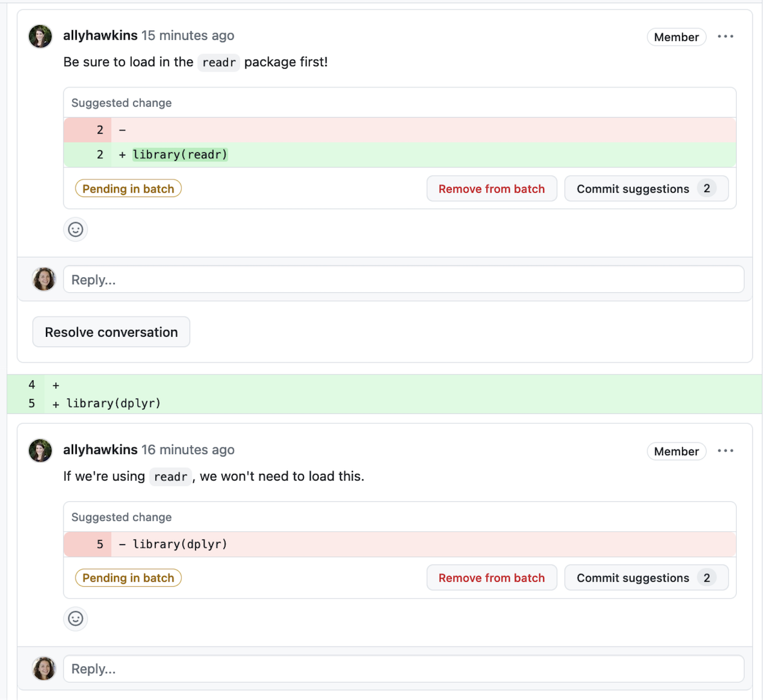Add emoji reaction to the dplyr comment
Screen dimensions: 774x700
tap(76, 618)
